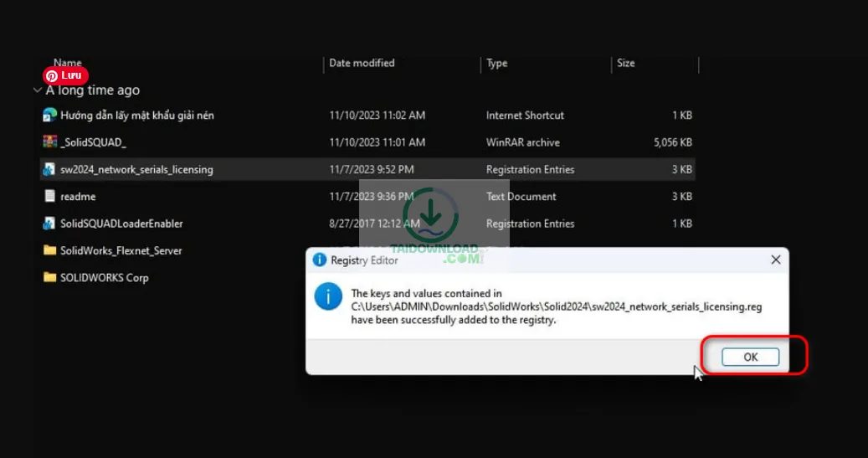Click the _SolidSQUAD_ WinRAR archive icon
Image resolution: width=868 pixels, height=458 pixels.
coord(49,142)
